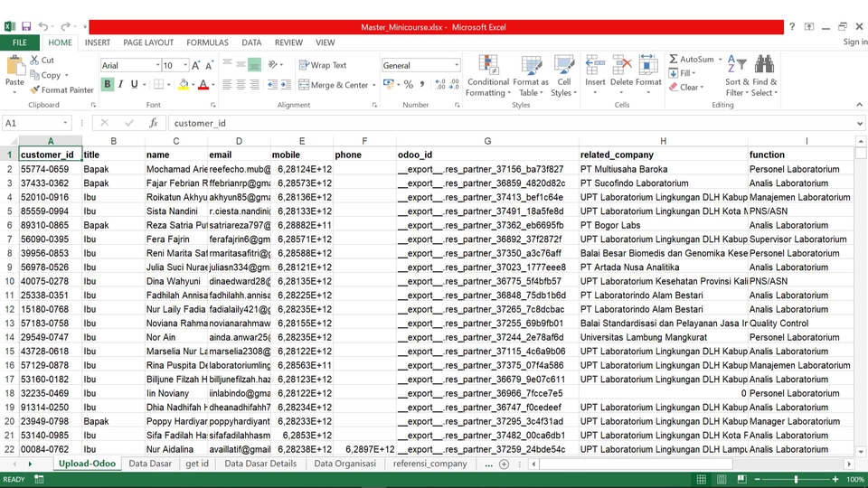The width and height of the screenshot is (868, 488).
Task: Click the Insert Function fx button
Action: coord(154,123)
